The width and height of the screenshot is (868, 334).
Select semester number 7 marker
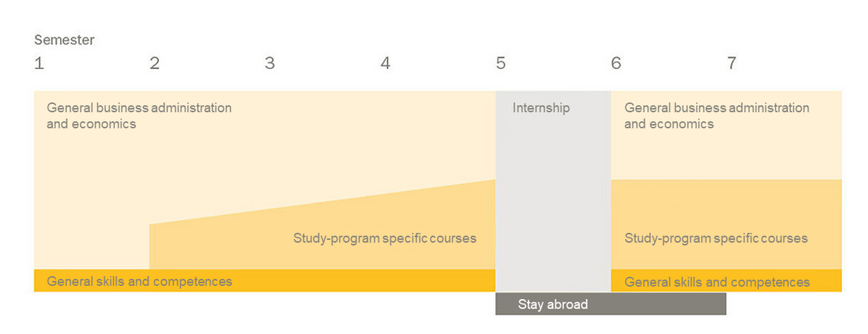tap(731, 64)
